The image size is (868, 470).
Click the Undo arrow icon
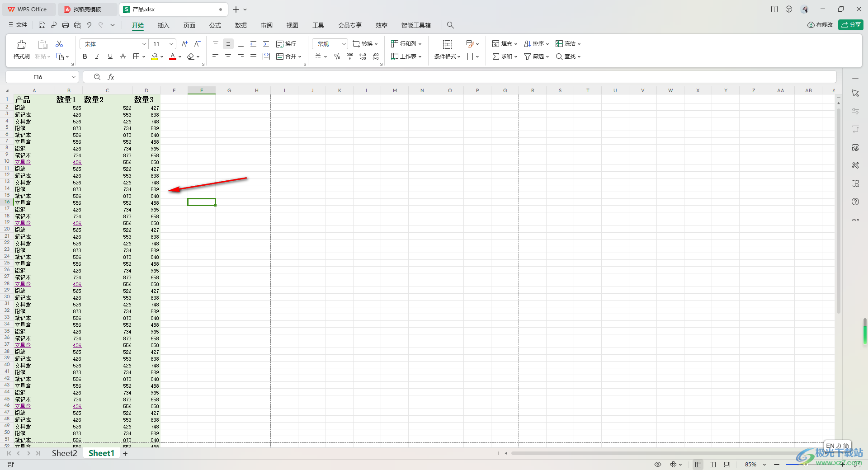pyautogui.click(x=89, y=25)
